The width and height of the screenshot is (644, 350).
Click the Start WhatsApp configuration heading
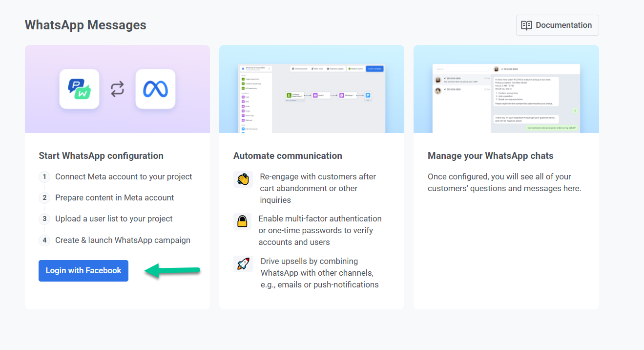tap(101, 156)
